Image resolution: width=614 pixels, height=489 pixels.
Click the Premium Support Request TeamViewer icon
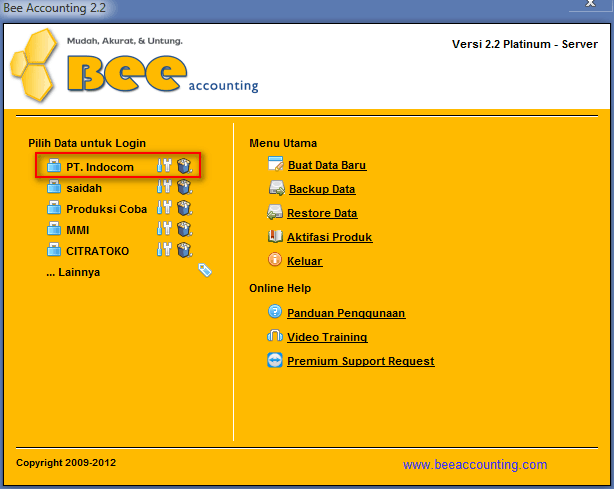[x=275, y=360]
